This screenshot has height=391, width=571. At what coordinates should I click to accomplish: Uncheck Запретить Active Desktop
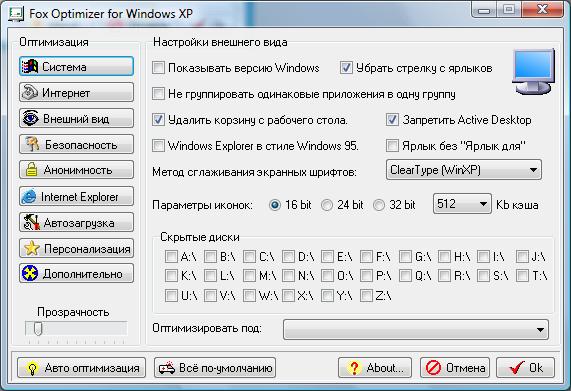point(392,120)
